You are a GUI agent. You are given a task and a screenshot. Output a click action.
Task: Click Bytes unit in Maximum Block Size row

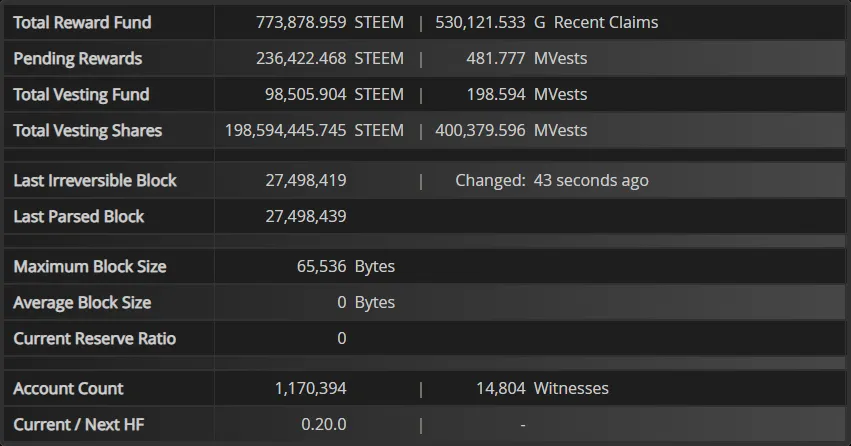tap(374, 267)
